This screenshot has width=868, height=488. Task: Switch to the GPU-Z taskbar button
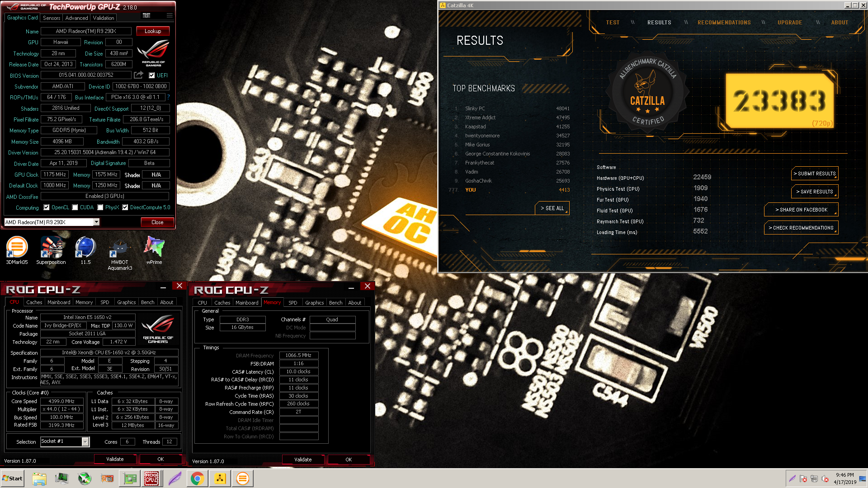pyautogui.click(x=130, y=479)
